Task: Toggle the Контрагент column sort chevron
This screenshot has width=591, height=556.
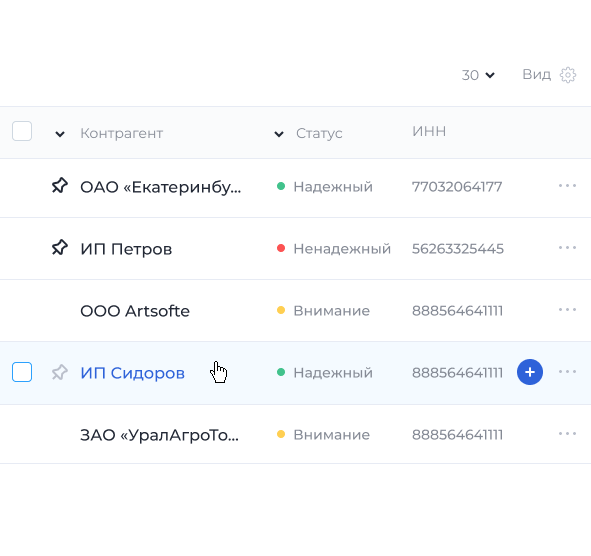Action: coord(60,134)
